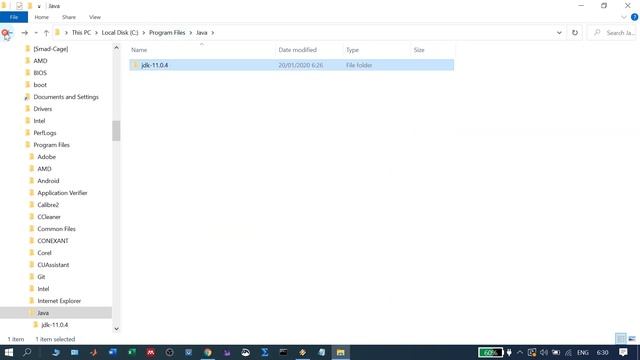Open the notification center
This screenshot has height=360, width=640.
pos(623,352)
